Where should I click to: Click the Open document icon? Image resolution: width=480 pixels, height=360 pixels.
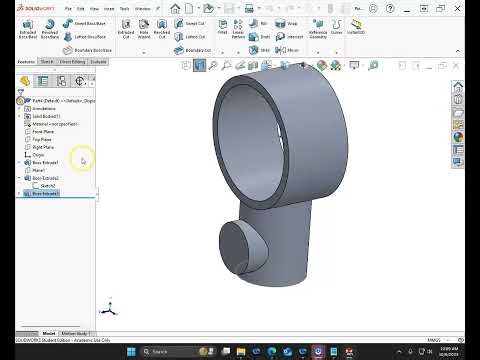pos(209,9)
